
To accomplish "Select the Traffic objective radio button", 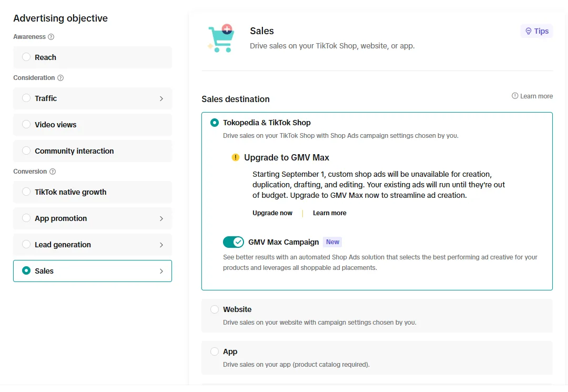I will (x=26, y=98).
